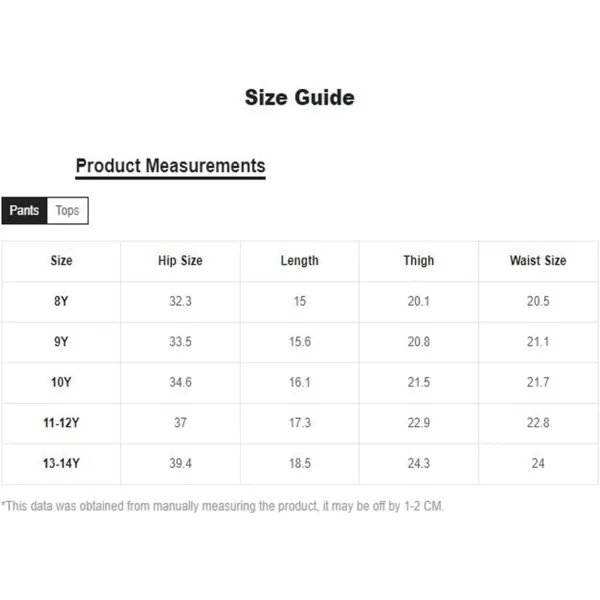Click the 10Y length value 16.1

click(x=300, y=382)
